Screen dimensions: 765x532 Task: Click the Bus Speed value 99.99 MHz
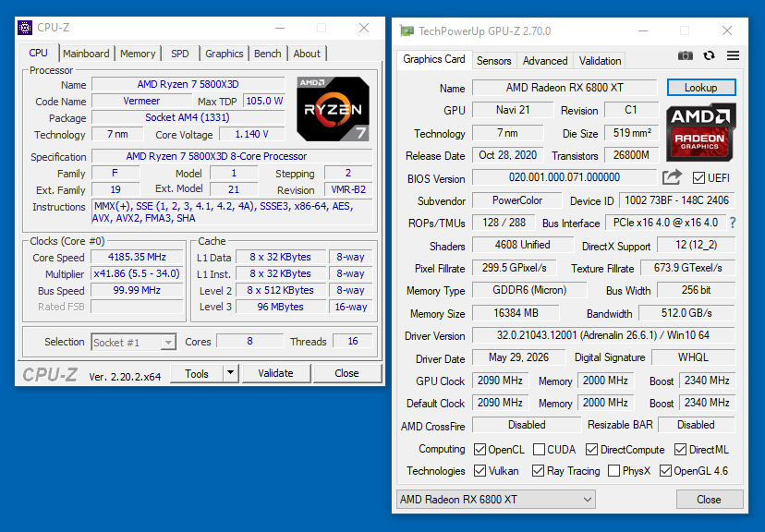137,290
